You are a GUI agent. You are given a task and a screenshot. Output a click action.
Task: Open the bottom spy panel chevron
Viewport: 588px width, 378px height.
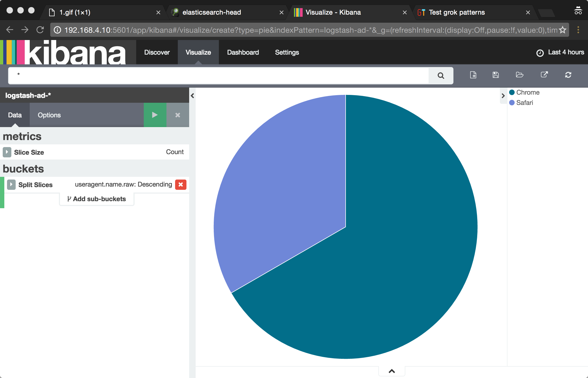(x=392, y=371)
